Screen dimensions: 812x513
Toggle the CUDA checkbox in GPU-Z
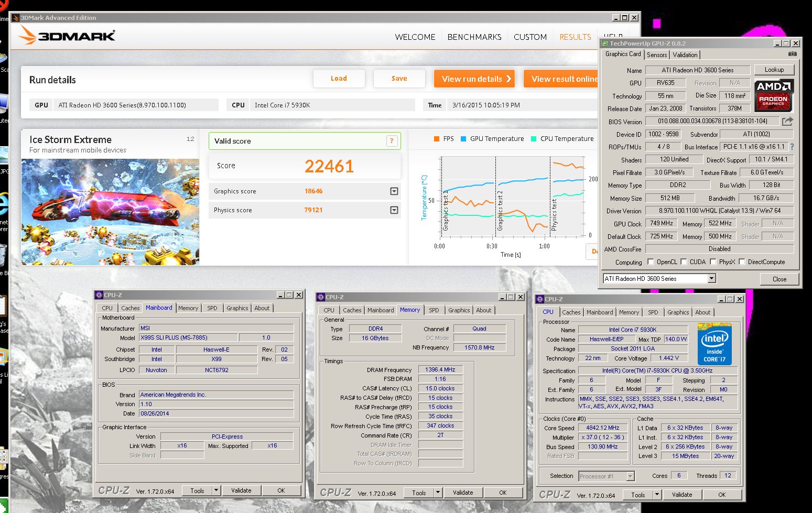684,262
